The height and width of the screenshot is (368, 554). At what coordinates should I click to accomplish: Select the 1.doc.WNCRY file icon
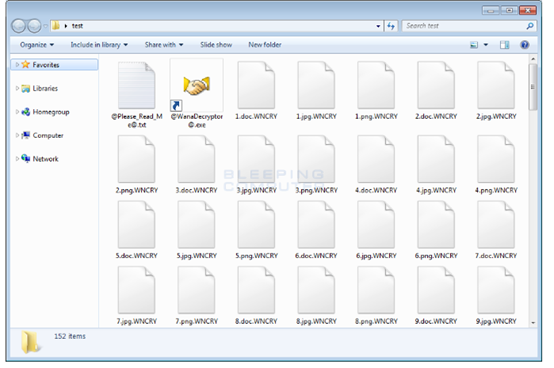pyautogui.click(x=256, y=85)
